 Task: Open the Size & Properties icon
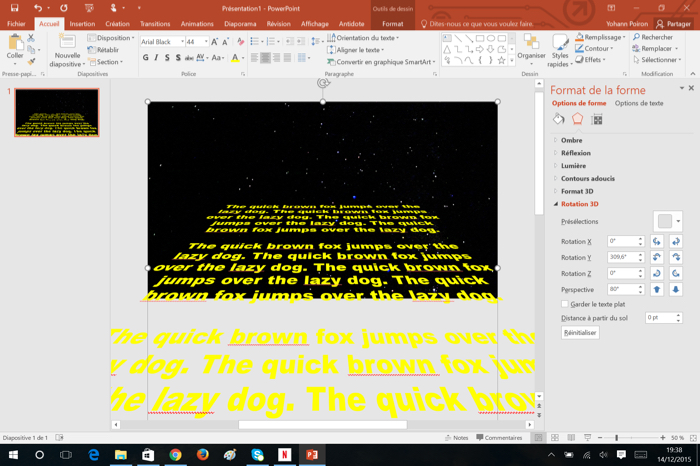(x=597, y=119)
